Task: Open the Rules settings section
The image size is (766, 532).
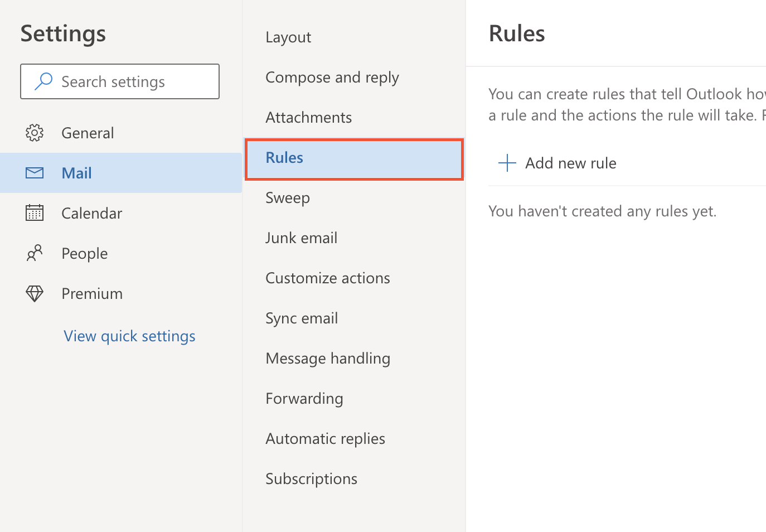Action: [x=284, y=157]
